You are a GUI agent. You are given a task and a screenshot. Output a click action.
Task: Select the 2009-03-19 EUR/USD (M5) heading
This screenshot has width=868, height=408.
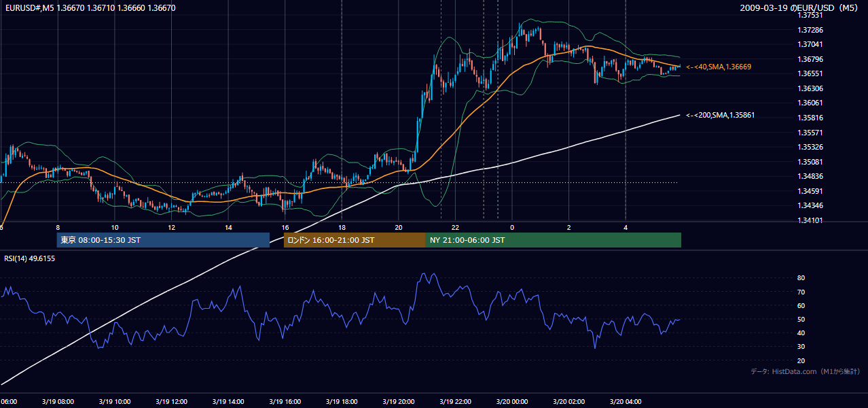(799, 8)
